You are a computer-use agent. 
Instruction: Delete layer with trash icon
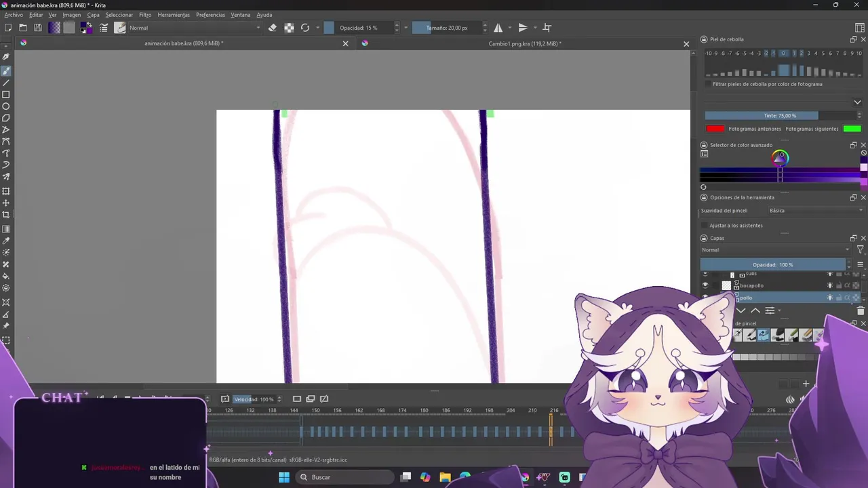click(861, 310)
